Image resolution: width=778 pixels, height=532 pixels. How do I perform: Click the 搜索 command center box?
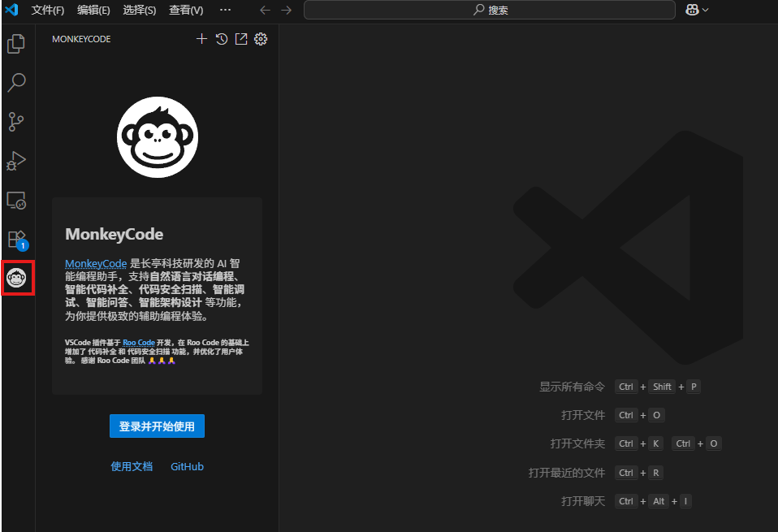[489, 10]
